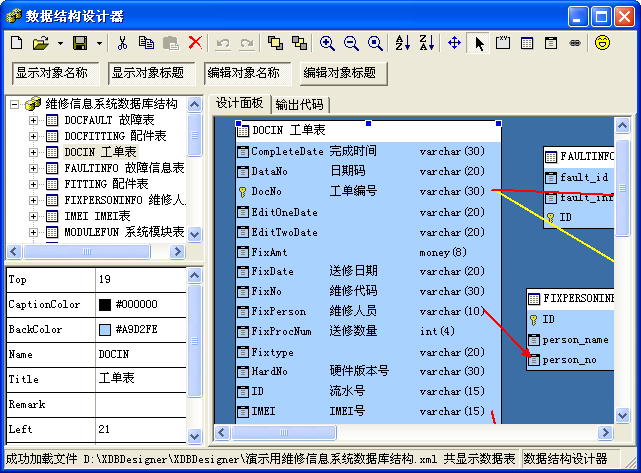Click the zoom in magnifier icon
641x473 pixels.
327,43
